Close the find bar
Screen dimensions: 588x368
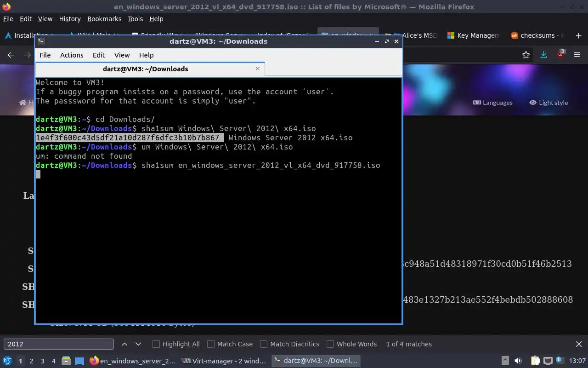coord(579,344)
